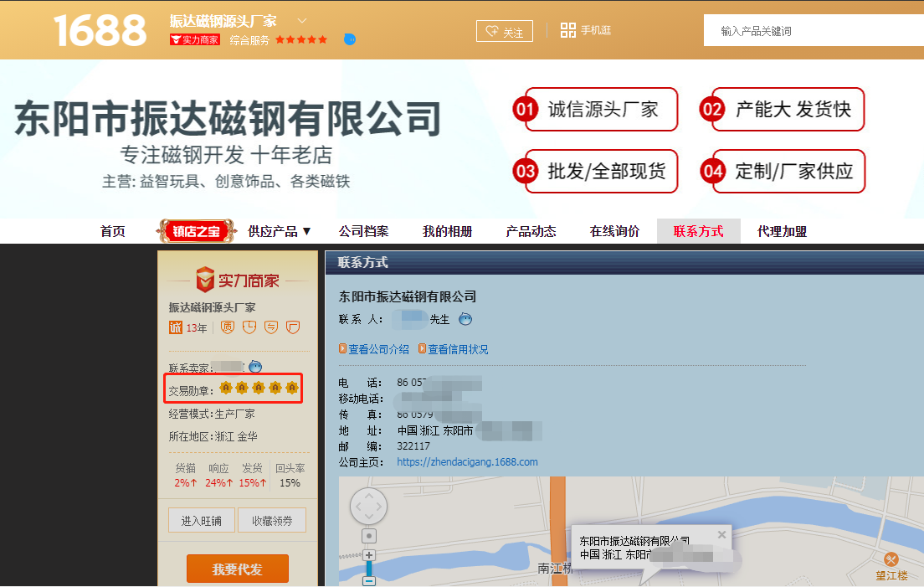Image resolution: width=924 pixels, height=587 pixels.
Task: Switch to the 我的相册 tab
Action: pos(447,231)
